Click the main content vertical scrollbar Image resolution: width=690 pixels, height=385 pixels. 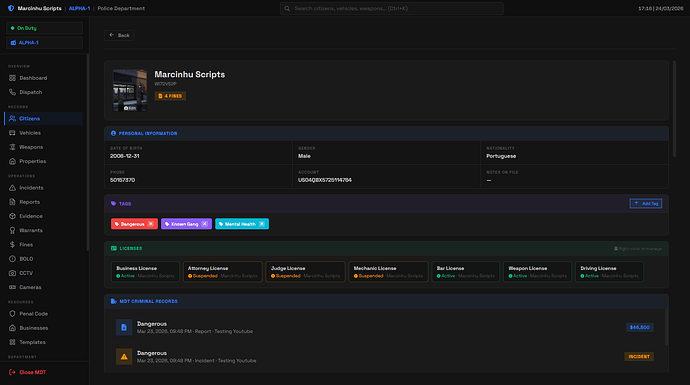(675, 109)
